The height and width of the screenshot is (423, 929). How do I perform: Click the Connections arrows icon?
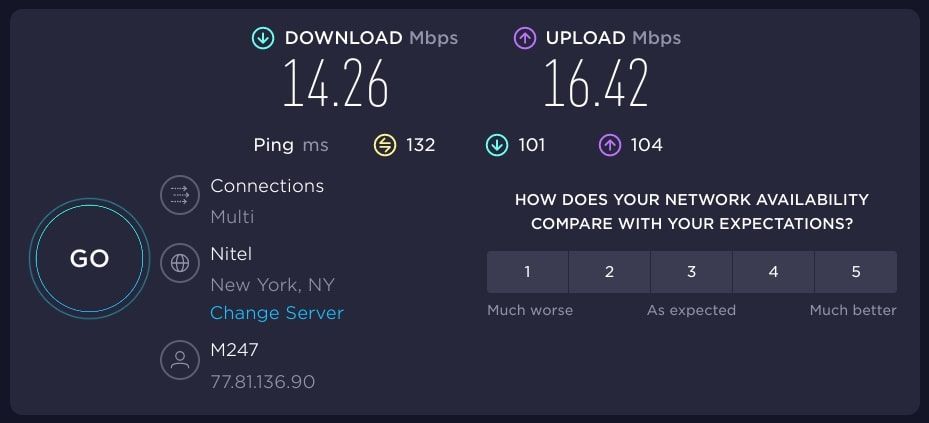[180, 195]
